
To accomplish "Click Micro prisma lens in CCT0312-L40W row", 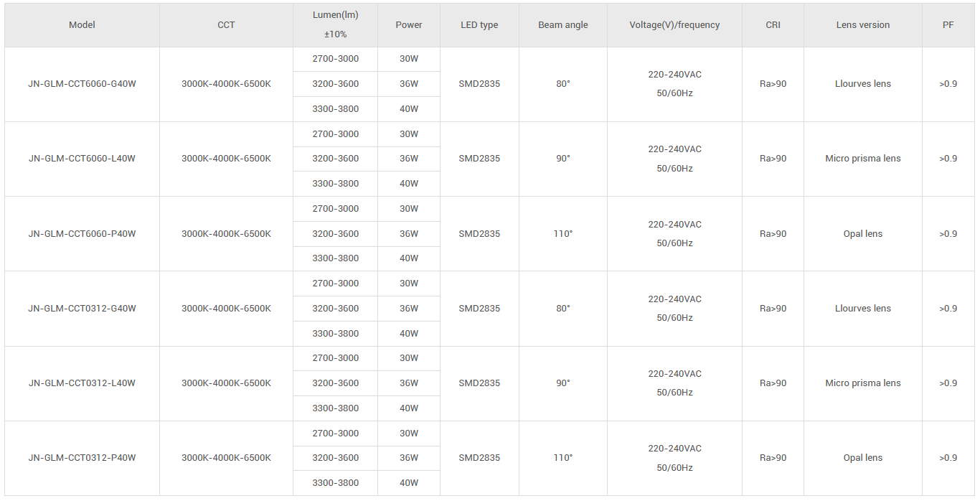I will [x=862, y=383].
